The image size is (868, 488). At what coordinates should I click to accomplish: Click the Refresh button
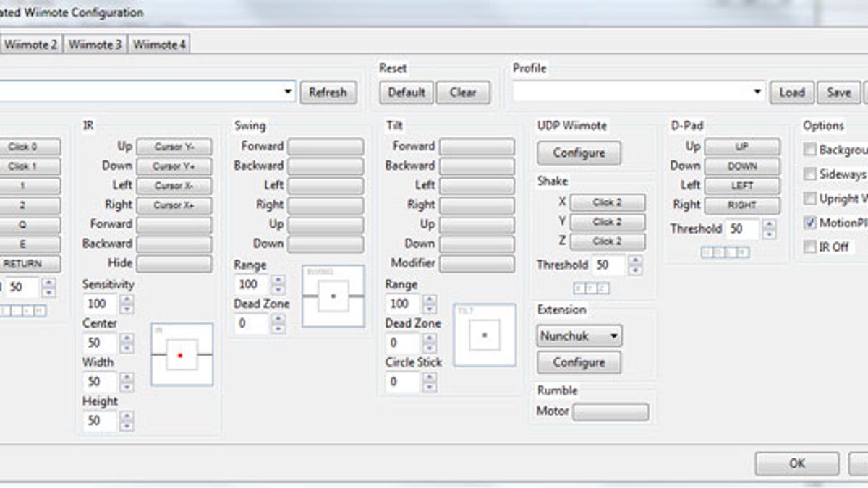tap(328, 93)
